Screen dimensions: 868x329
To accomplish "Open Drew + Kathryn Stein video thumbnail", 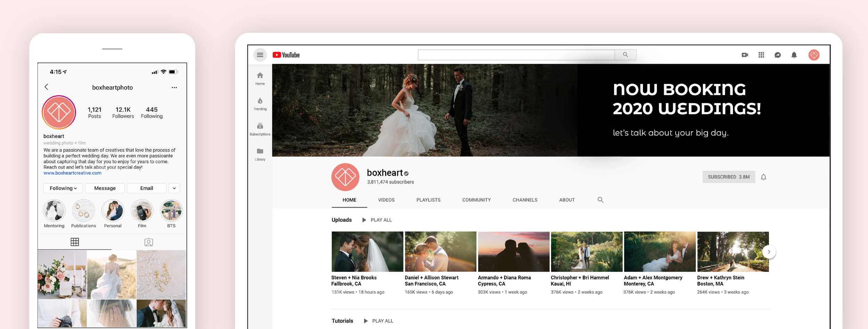I will 733,251.
